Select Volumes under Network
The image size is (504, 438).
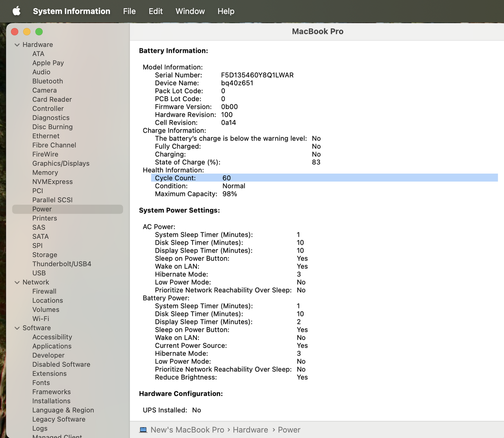tap(46, 310)
